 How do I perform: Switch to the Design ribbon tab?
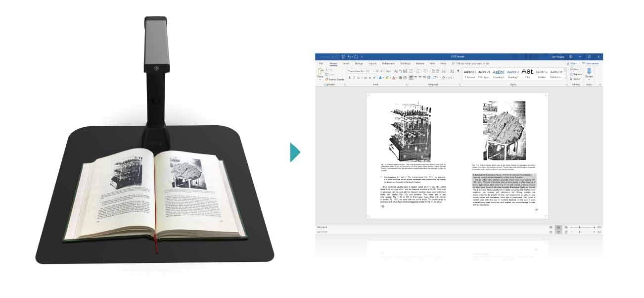point(359,63)
